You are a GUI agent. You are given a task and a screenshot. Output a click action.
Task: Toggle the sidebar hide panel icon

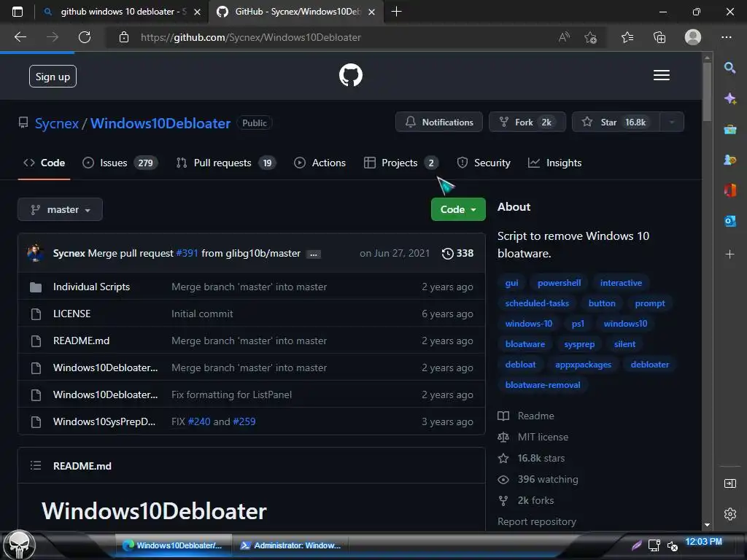729,484
